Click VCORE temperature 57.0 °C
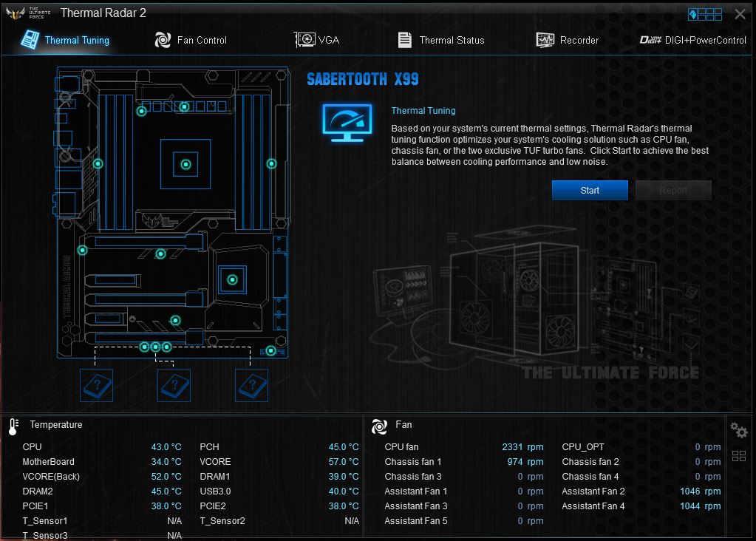 click(344, 462)
